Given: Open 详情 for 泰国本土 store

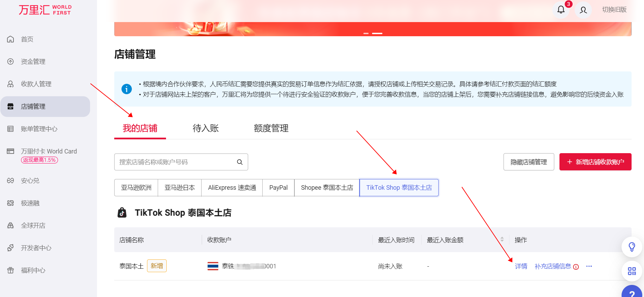Looking at the screenshot, I should 521,266.
